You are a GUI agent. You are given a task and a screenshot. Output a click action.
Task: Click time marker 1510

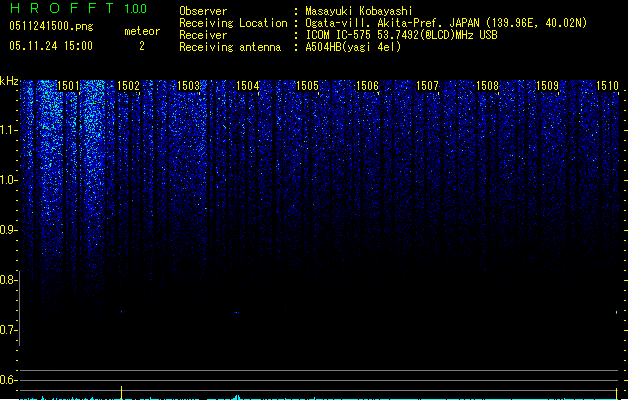[607, 86]
